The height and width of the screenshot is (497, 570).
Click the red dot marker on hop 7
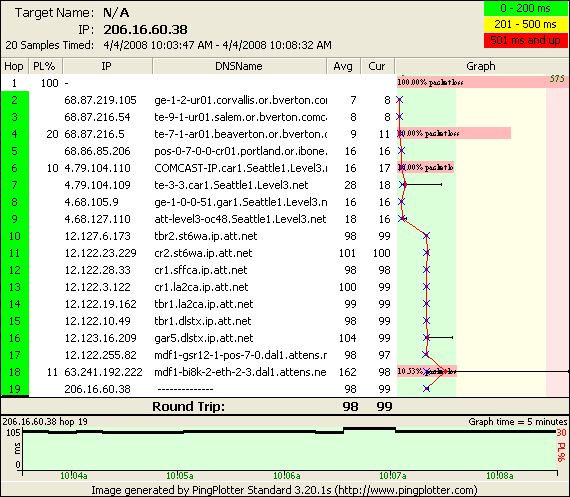click(x=405, y=185)
